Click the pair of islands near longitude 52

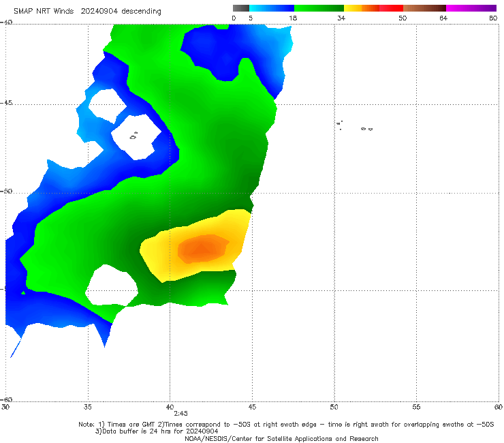click(366, 129)
